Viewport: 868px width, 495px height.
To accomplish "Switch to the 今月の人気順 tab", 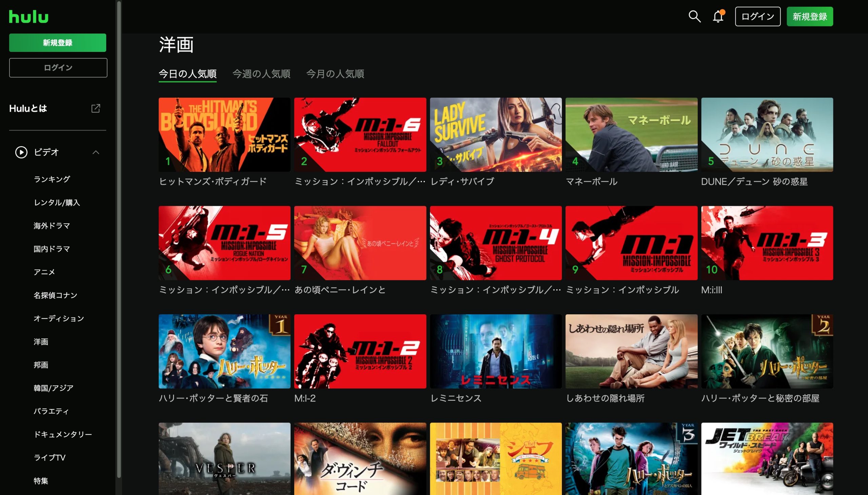I will tap(335, 74).
